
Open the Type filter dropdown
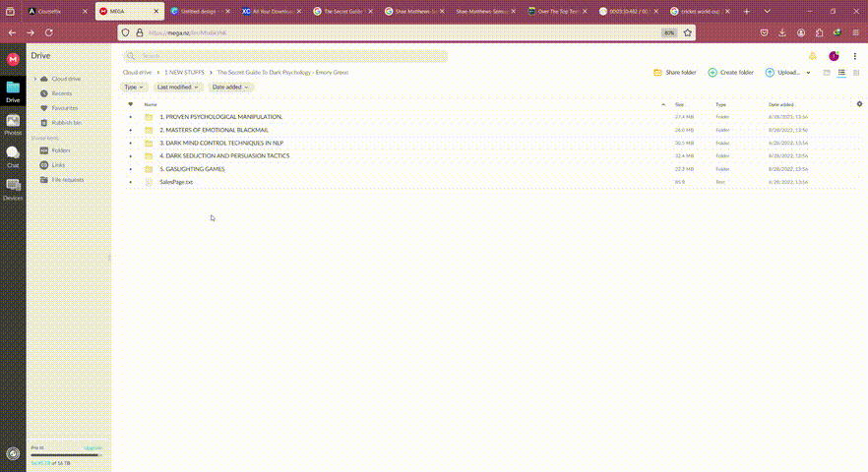[x=134, y=87]
